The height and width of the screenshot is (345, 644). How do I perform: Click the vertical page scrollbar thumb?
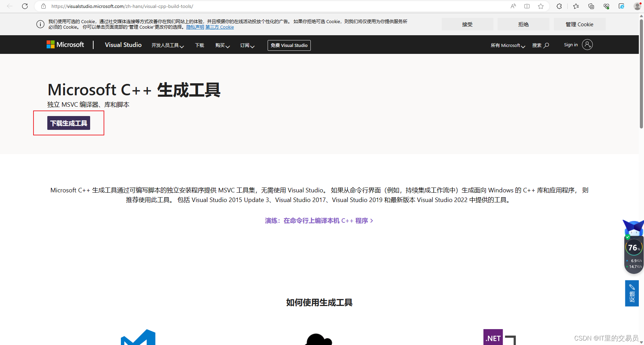point(641,74)
